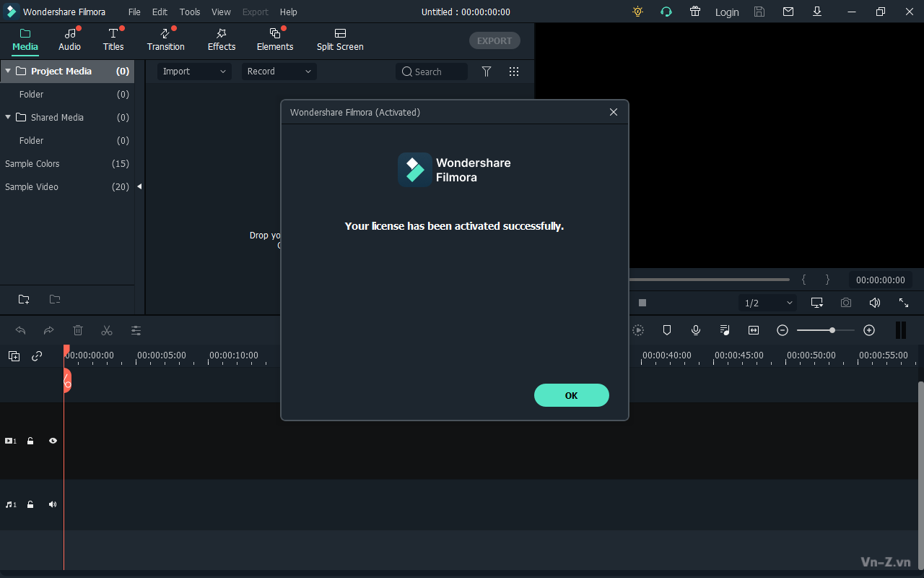
Task: Click the delete trash icon
Action: (x=78, y=330)
